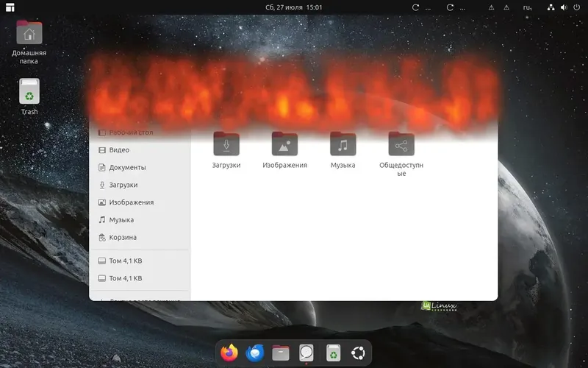Launch Firefox from the dock
The width and height of the screenshot is (588, 368).
click(x=229, y=353)
